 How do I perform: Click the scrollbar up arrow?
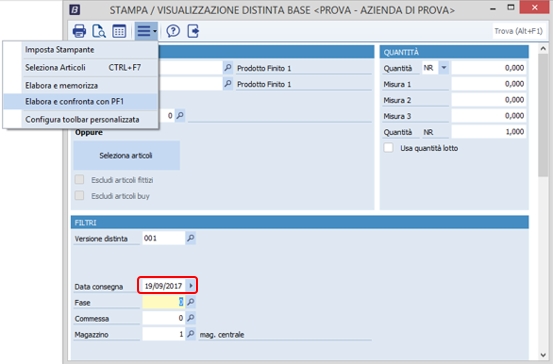click(543, 49)
